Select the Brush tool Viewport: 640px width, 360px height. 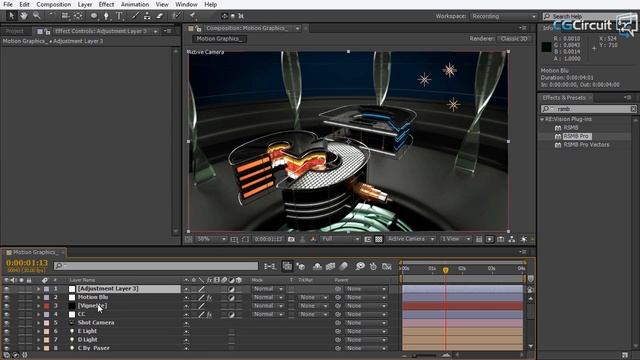(135, 16)
